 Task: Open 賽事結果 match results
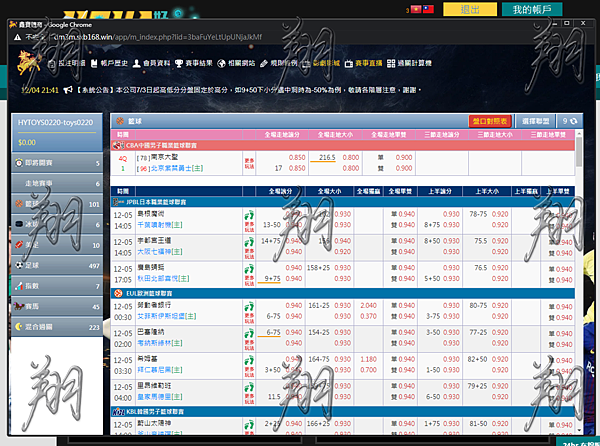coord(199,63)
